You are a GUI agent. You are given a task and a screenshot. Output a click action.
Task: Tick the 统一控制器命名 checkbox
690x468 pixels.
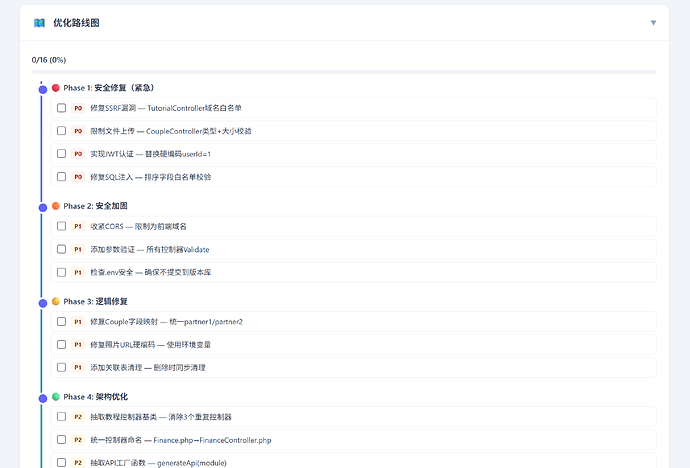click(x=62, y=439)
